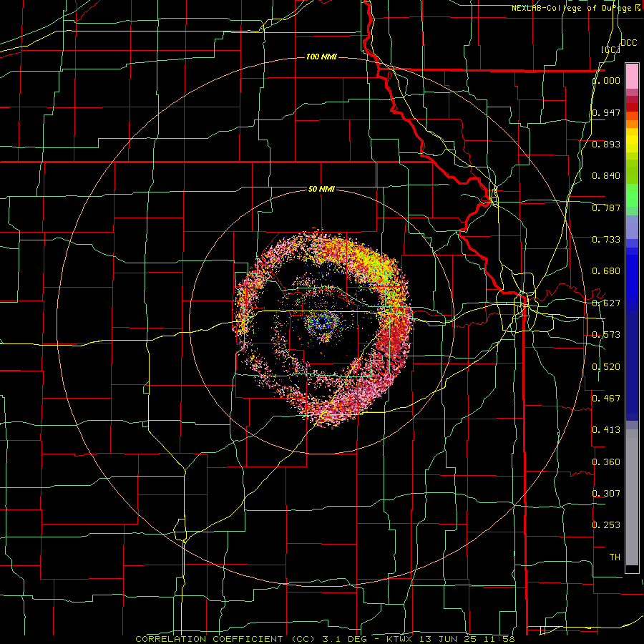644x644 pixels.
Task: Click the 0.360 scale value
Action: click(x=606, y=462)
